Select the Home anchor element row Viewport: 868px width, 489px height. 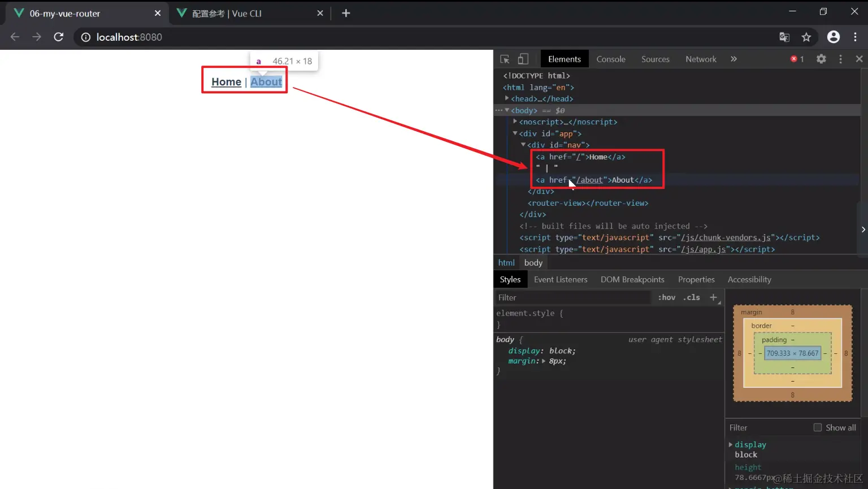[x=580, y=157]
